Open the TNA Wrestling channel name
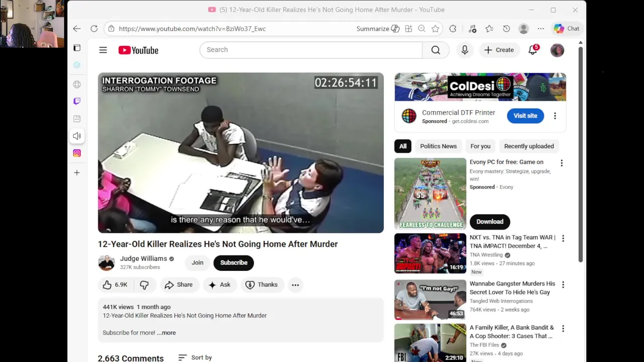 point(486,255)
